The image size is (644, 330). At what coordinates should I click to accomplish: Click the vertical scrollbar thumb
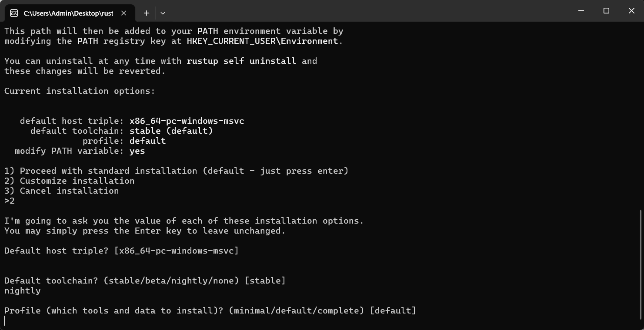pyautogui.click(x=641, y=265)
